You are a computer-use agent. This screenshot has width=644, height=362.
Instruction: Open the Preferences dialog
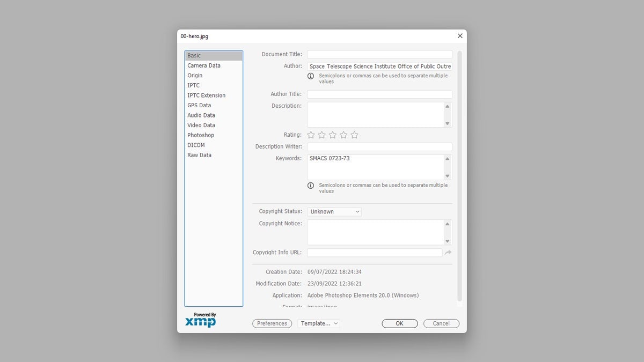272,323
